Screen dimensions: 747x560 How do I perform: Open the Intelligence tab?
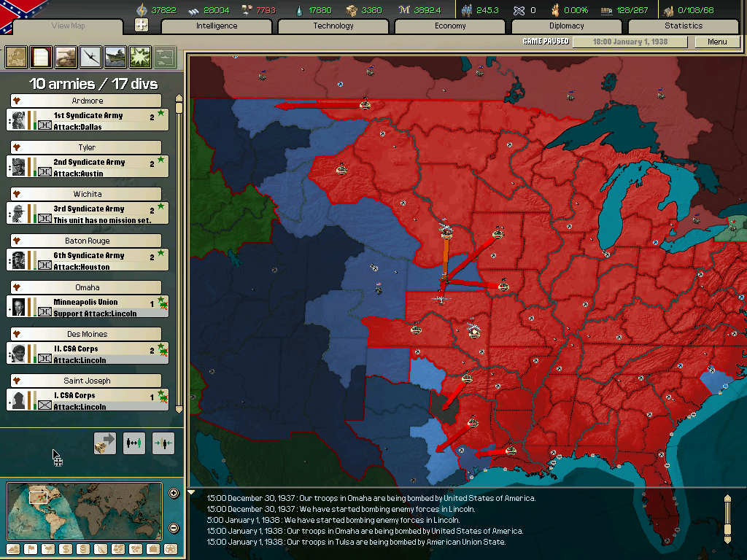click(217, 26)
